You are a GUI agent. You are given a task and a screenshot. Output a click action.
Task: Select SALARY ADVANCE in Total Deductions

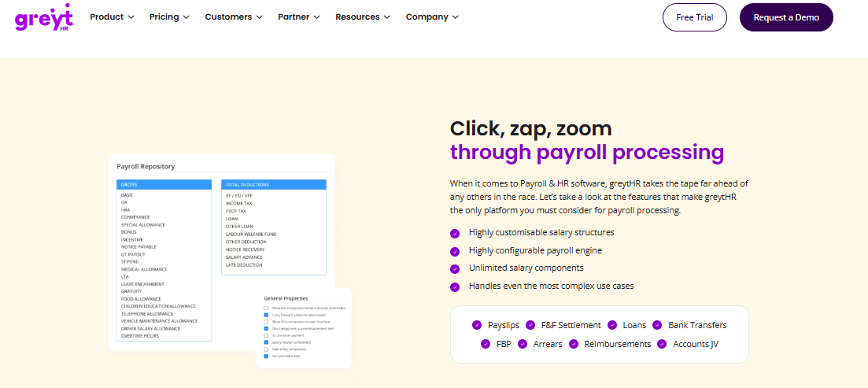(x=244, y=257)
